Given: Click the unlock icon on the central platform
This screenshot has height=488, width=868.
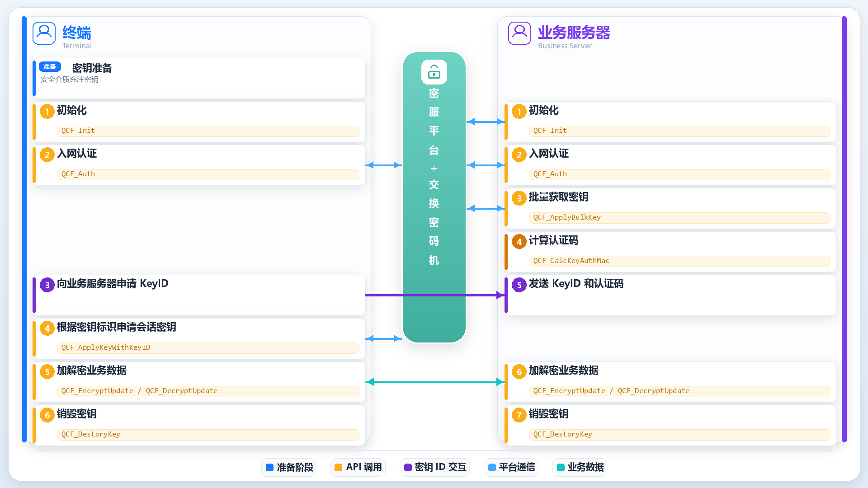Looking at the screenshot, I should pyautogui.click(x=434, y=72).
